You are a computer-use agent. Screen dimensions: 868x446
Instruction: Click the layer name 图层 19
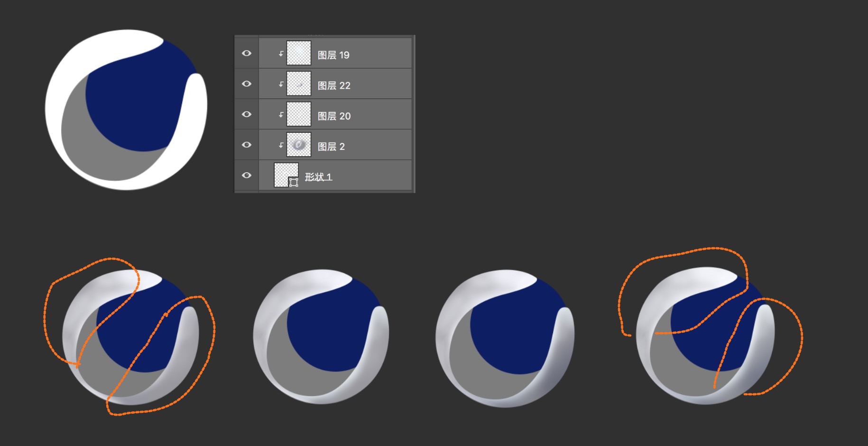333,55
